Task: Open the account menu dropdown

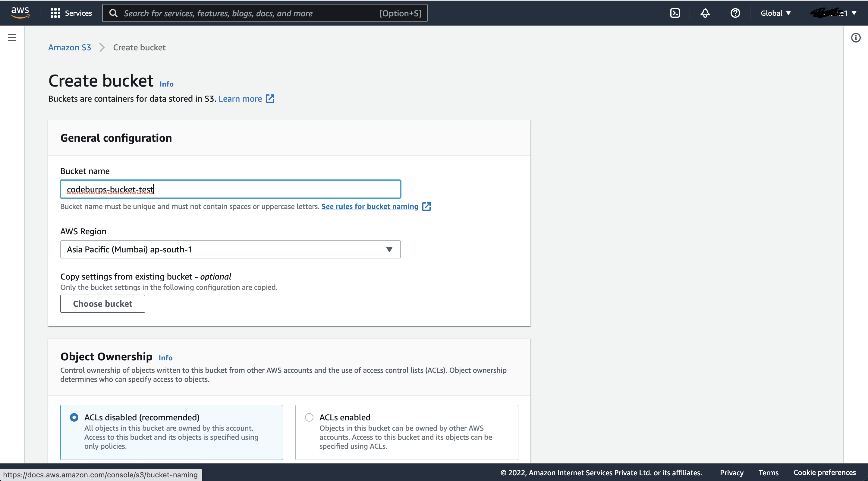Action: tap(833, 13)
